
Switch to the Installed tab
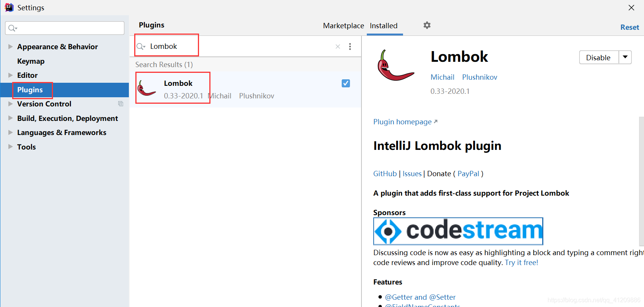pyautogui.click(x=384, y=26)
